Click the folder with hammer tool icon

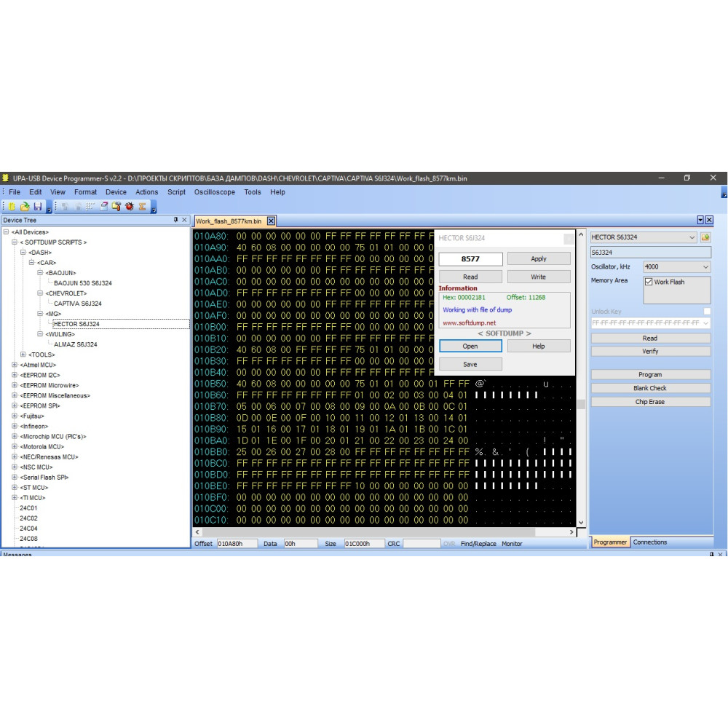(x=116, y=206)
